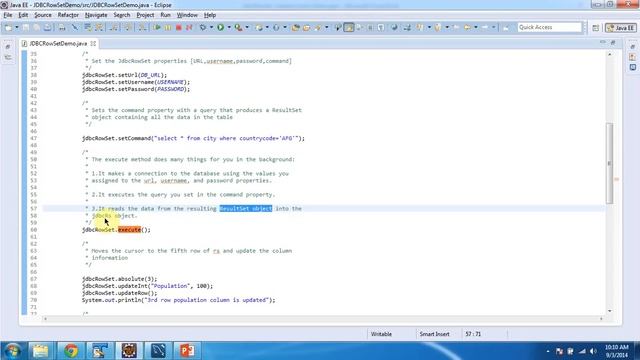Viewport: 640px width, 360px height.
Task: Click the New file toolbar icon
Action: (x=8, y=27)
